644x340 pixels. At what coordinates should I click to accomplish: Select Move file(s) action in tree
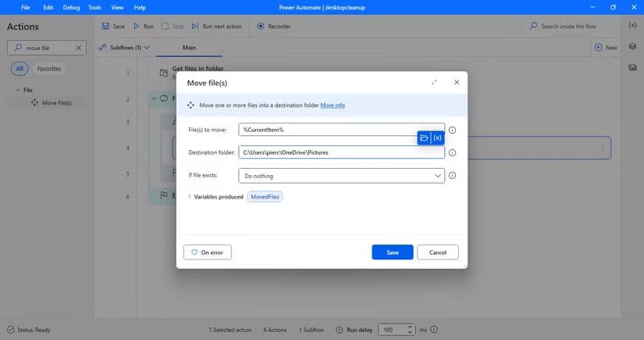click(52, 102)
